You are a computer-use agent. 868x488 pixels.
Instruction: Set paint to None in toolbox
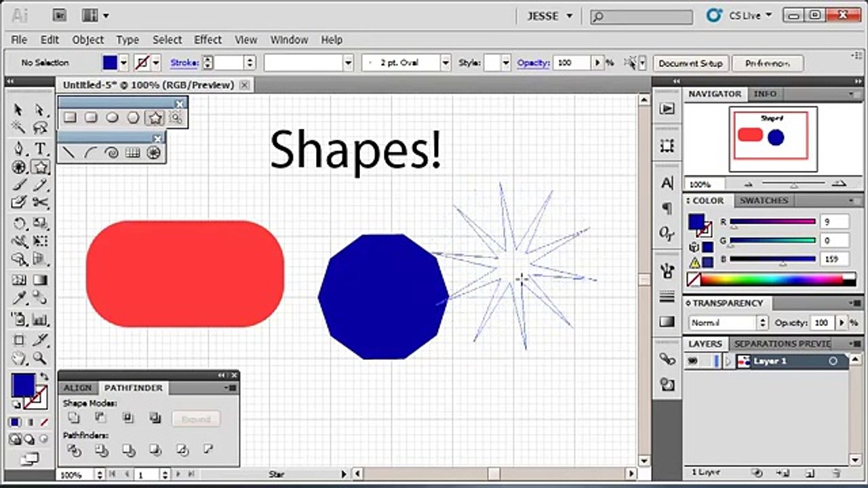[x=44, y=422]
